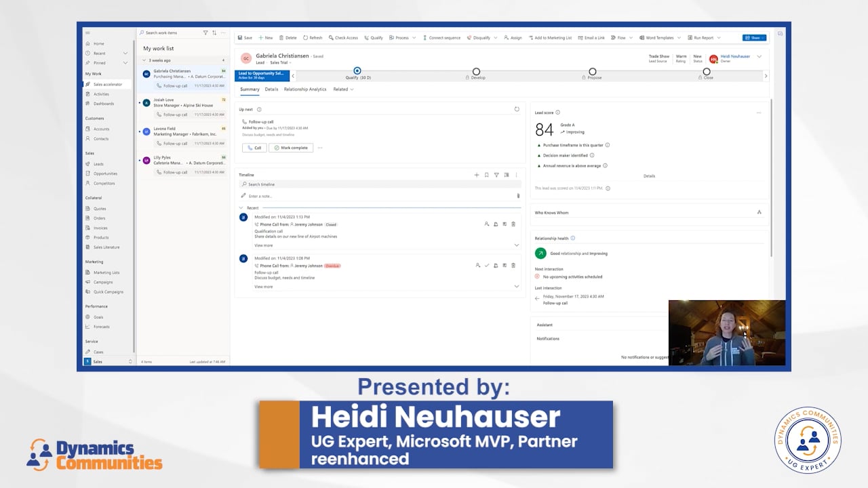The width and height of the screenshot is (868, 488).
Task: Switch to the Details tab
Action: pyautogui.click(x=271, y=89)
